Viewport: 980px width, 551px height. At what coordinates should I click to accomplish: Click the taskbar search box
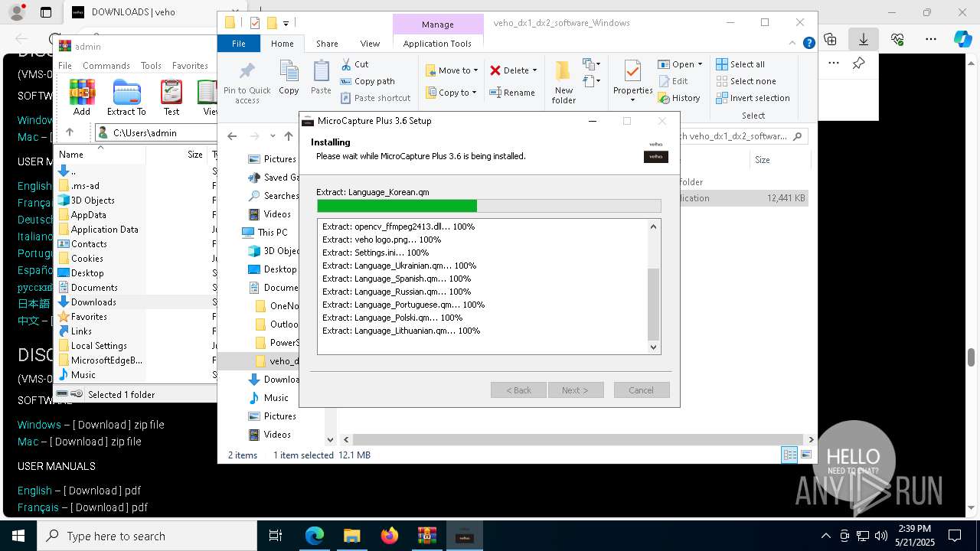pos(147,536)
